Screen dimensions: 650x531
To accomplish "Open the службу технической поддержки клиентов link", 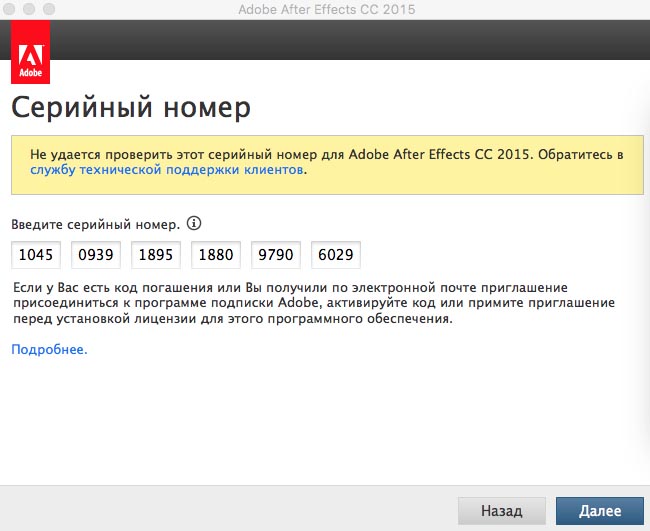I will (x=167, y=170).
